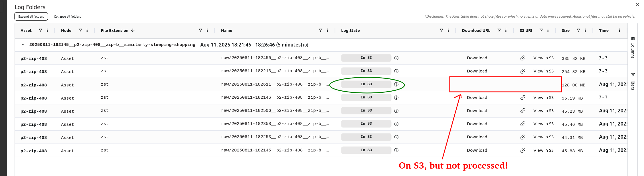Open filter for Asset column
Image resolution: width=644 pixels, height=176 pixels.
(40, 30)
